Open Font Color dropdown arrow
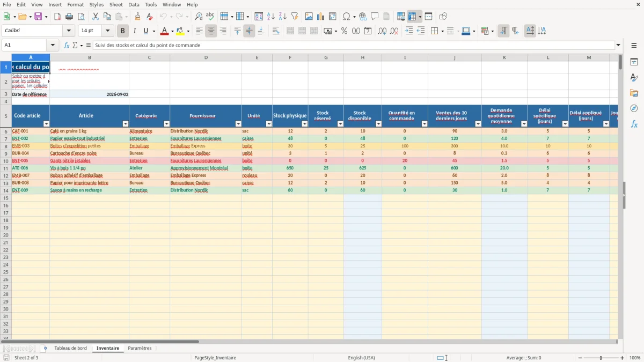This screenshot has height=362, width=644. [172, 31]
